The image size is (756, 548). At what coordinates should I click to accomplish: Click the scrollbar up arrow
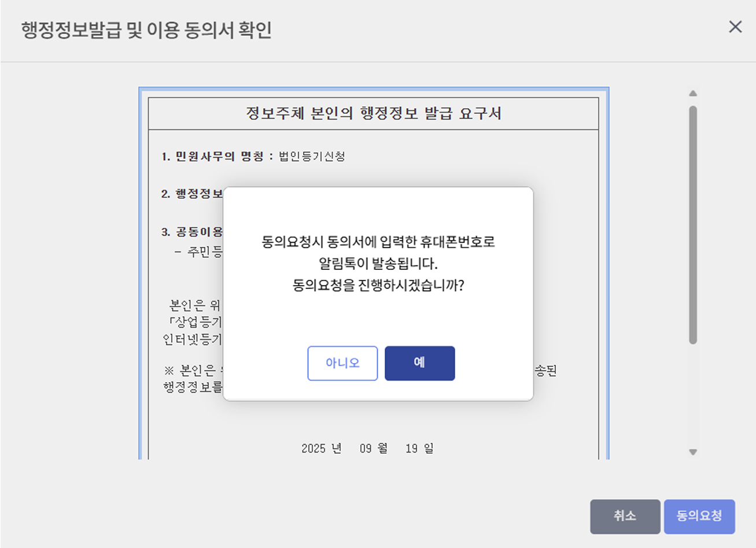[692, 93]
